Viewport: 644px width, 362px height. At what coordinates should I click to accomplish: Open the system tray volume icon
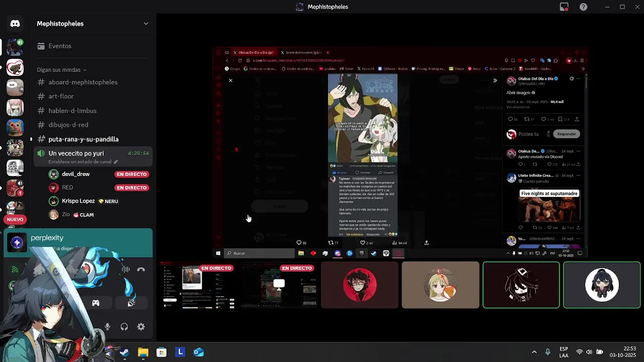click(x=590, y=352)
